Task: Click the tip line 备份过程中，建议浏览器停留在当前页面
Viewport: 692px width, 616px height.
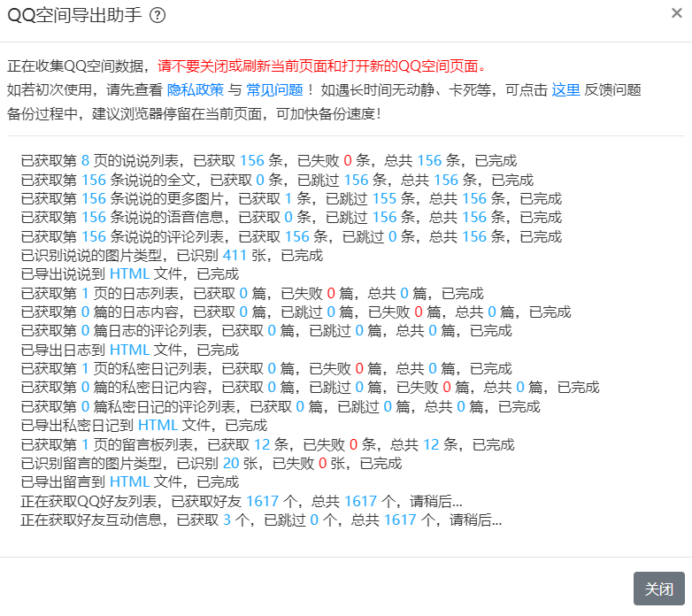Action: click(x=194, y=114)
